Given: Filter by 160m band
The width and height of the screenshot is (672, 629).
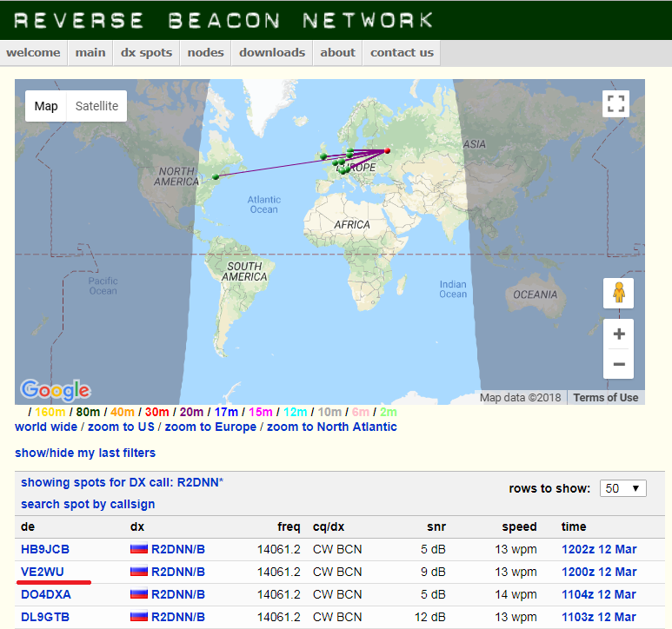Looking at the screenshot, I should [50, 412].
